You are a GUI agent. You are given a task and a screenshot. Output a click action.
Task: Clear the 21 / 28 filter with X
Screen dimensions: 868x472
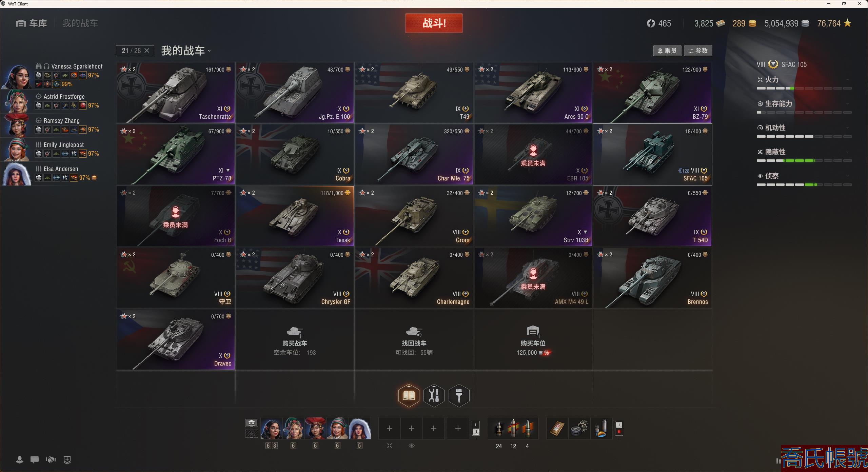pyautogui.click(x=147, y=51)
